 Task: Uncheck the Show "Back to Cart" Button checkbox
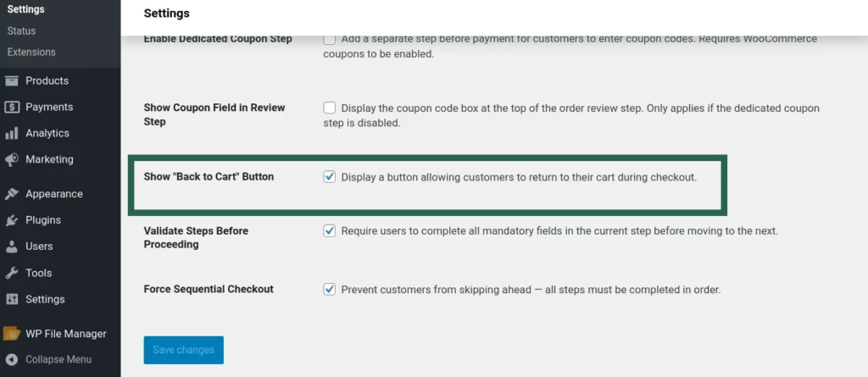point(330,177)
